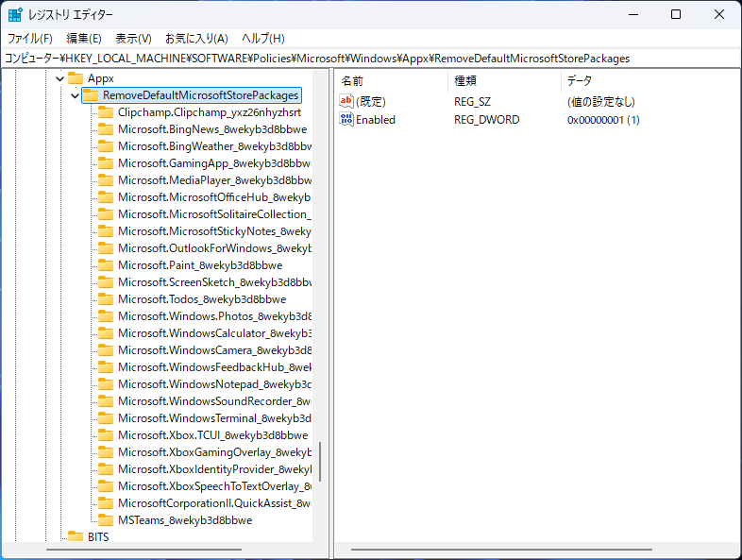
Task: Select the Microsoft.GamingApp folder icon
Action: click(x=106, y=163)
